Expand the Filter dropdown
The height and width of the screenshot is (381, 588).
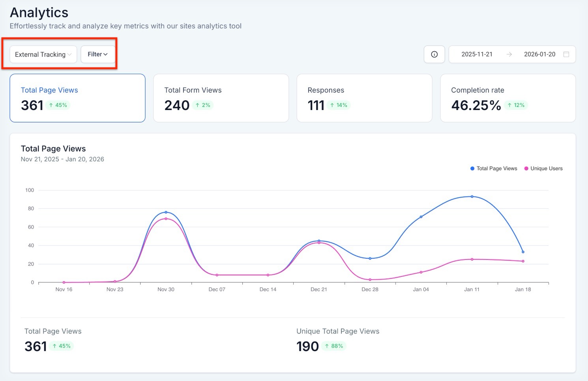[x=97, y=54]
